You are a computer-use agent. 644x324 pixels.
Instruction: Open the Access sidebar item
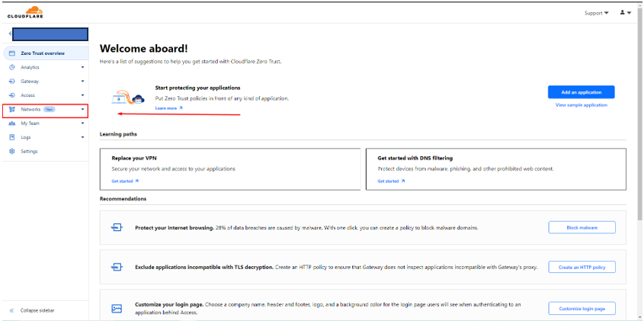click(46, 95)
